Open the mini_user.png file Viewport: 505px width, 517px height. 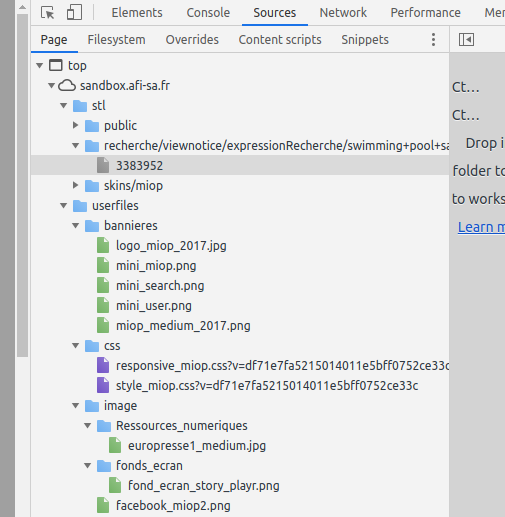(154, 306)
